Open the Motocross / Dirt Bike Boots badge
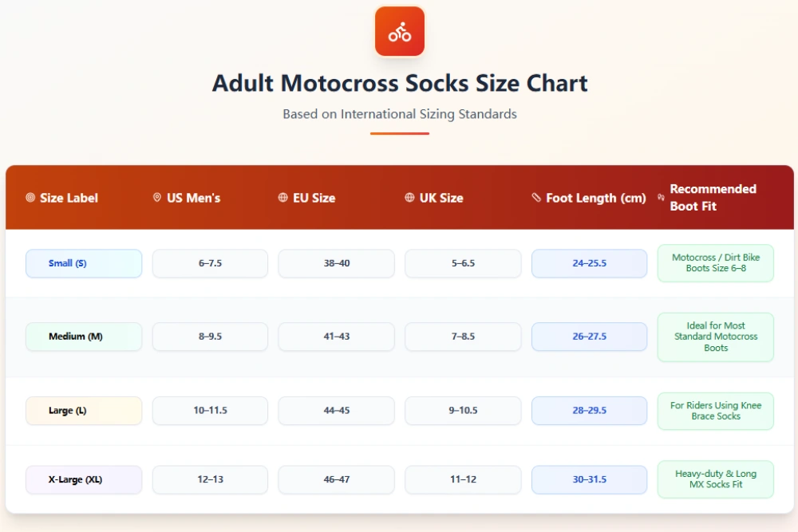This screenshot has height=532, width=798. [715, 263]
